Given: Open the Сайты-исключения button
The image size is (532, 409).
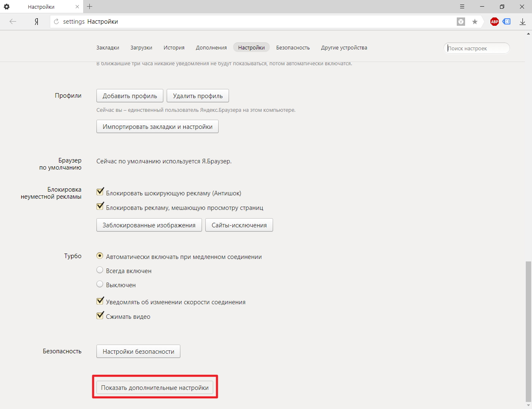Looking at the screenshot, I should [x=239, y=225].
